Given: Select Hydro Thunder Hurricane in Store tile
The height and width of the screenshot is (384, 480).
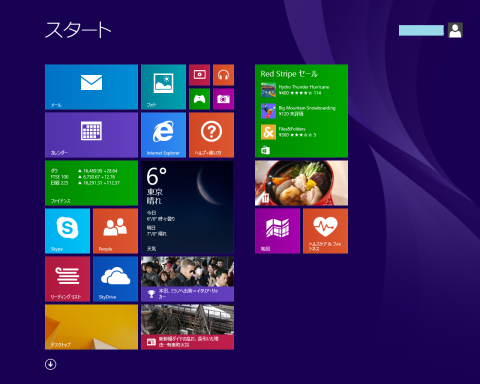Looking at the screenshot, I should point(295,90).
